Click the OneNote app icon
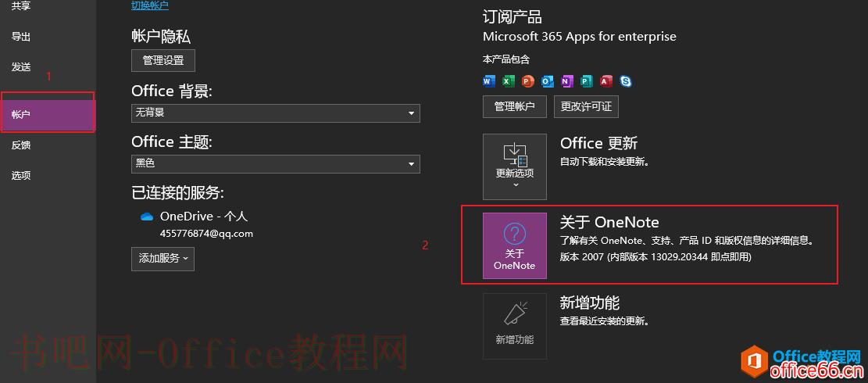This screenshot has height=383, width=868. 567,81
